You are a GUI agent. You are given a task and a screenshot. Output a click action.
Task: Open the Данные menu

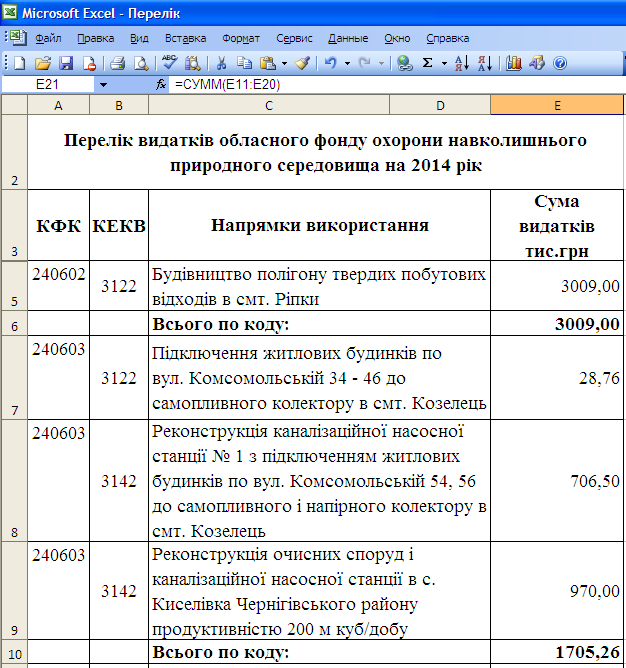pos(348,38)
